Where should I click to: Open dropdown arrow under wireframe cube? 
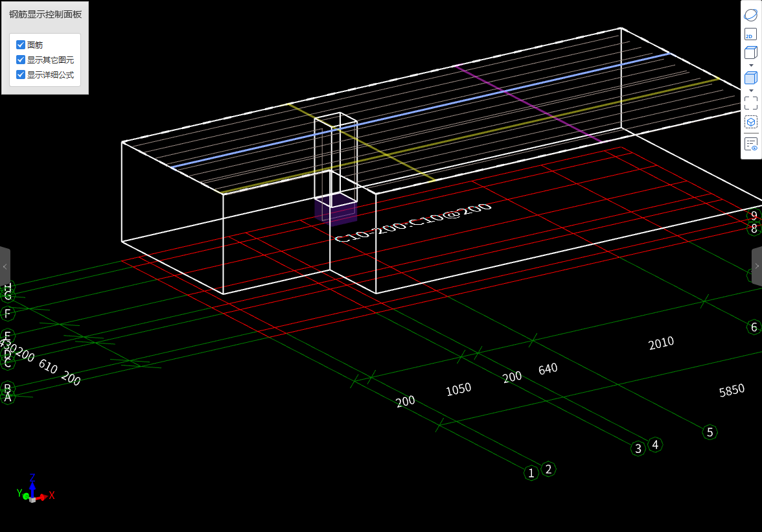[x=751, y=65]
